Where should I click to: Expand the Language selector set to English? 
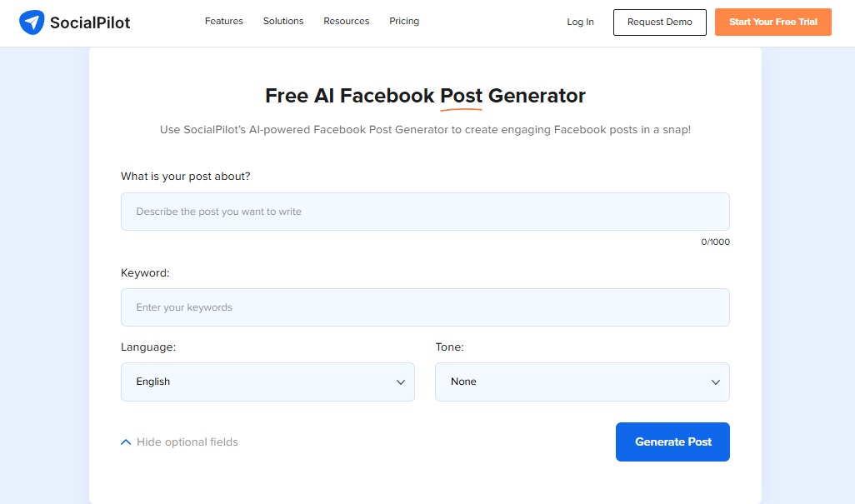(x=267, y=381)
